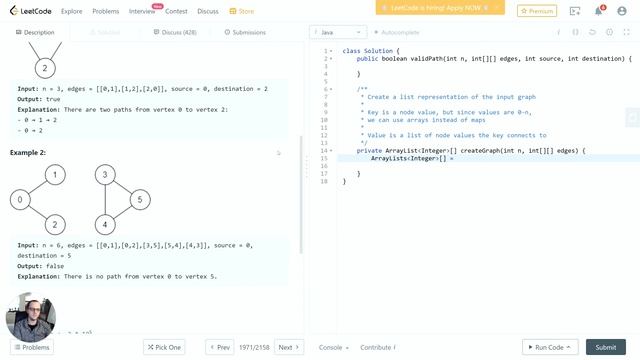Click the description panel scrollbar

pyautogui.click(x=301, y=195)
